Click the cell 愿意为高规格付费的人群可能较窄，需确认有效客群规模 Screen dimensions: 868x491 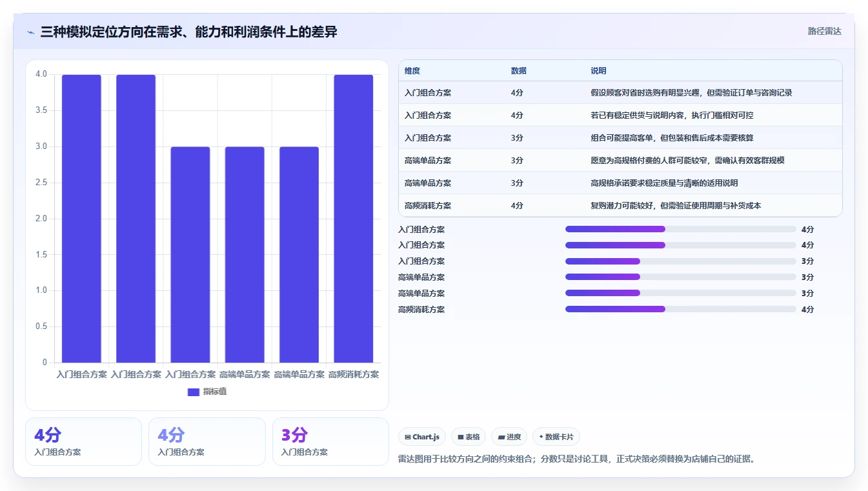pos(687,161)
